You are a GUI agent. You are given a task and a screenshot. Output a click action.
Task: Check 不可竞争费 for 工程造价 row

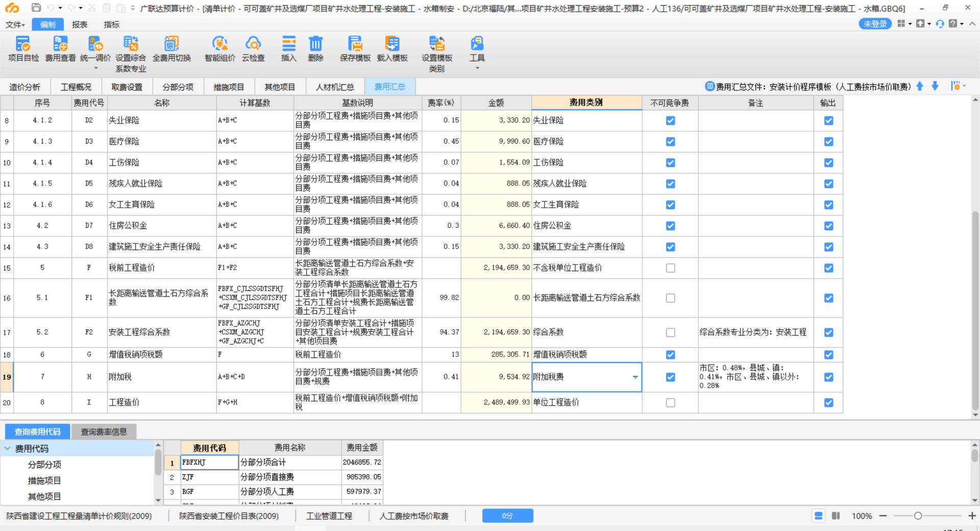tap(671, 403)
